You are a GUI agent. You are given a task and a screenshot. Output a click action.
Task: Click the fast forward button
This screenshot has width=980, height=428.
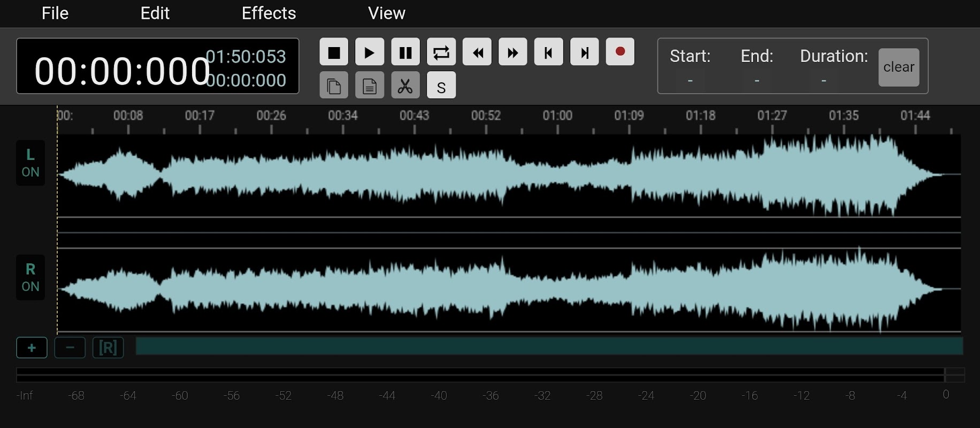(512, 52)
